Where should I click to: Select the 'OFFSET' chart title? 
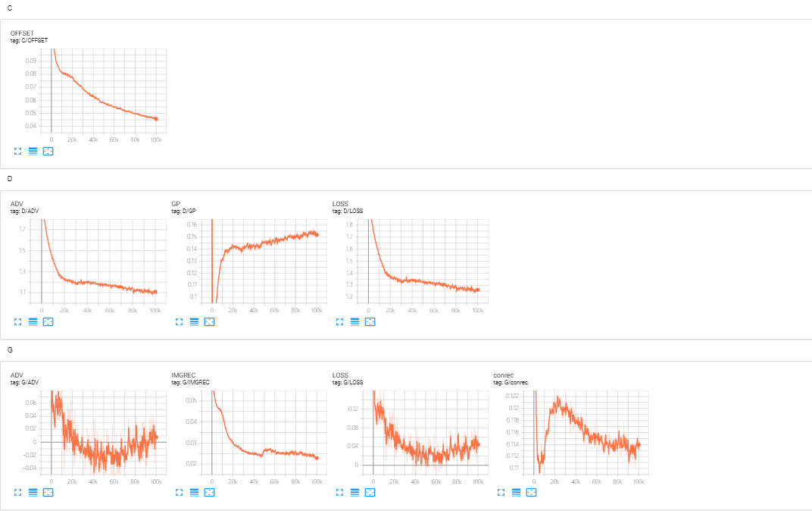click(x=22, y=33)
